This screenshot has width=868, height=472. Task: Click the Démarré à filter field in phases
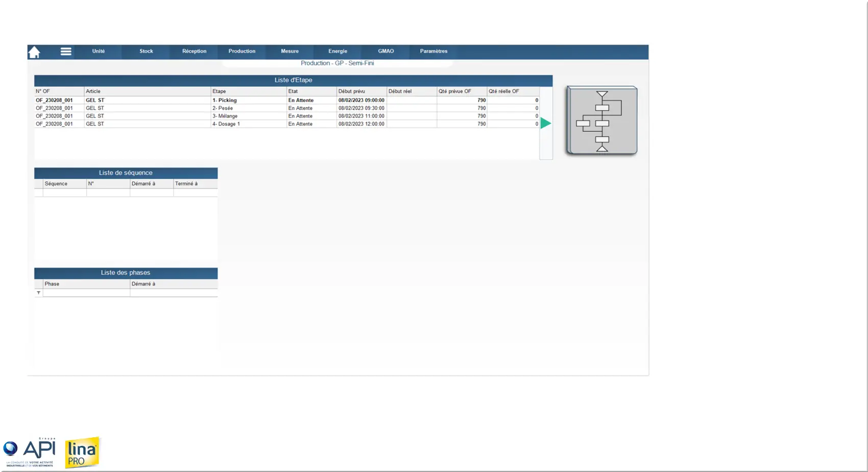pos(174,293)
